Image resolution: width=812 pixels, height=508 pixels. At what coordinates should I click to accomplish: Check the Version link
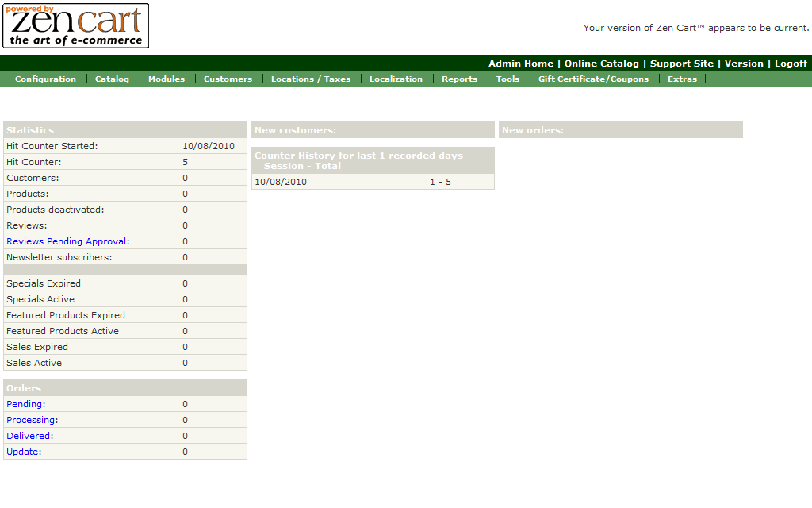(x=744, y=63)
